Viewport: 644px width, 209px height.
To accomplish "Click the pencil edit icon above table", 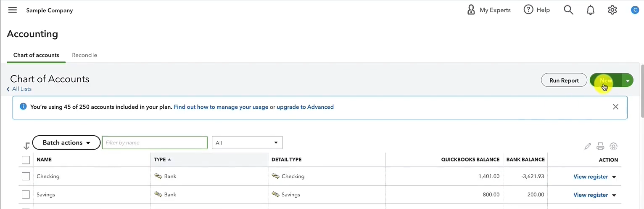I will 588,146.
